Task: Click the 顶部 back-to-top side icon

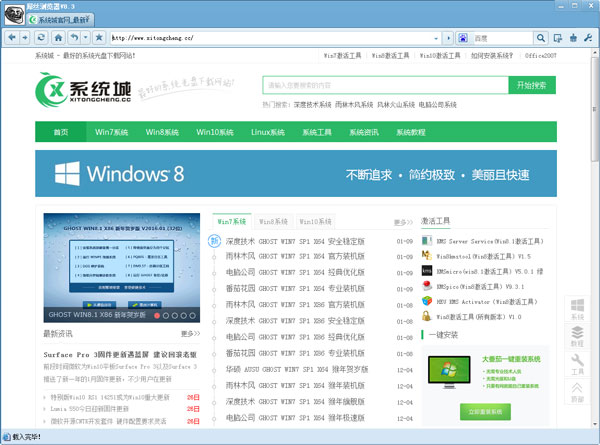Action: [577, 392]
